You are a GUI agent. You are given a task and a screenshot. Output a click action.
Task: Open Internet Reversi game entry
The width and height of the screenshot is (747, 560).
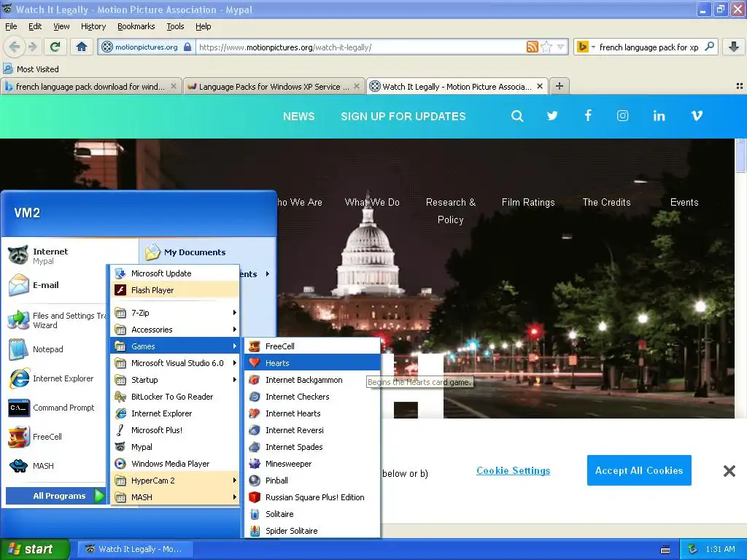point(312,430)
